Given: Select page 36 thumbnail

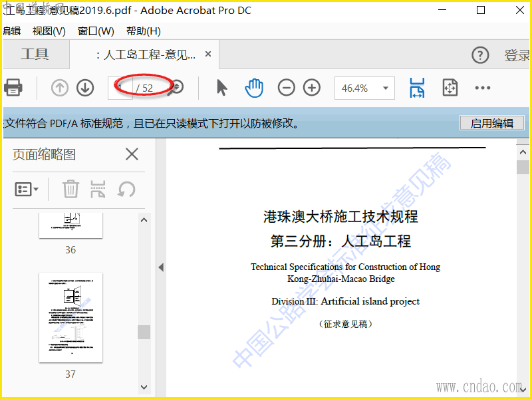Looking at the screenshot, I should click(x=70, y=225).
